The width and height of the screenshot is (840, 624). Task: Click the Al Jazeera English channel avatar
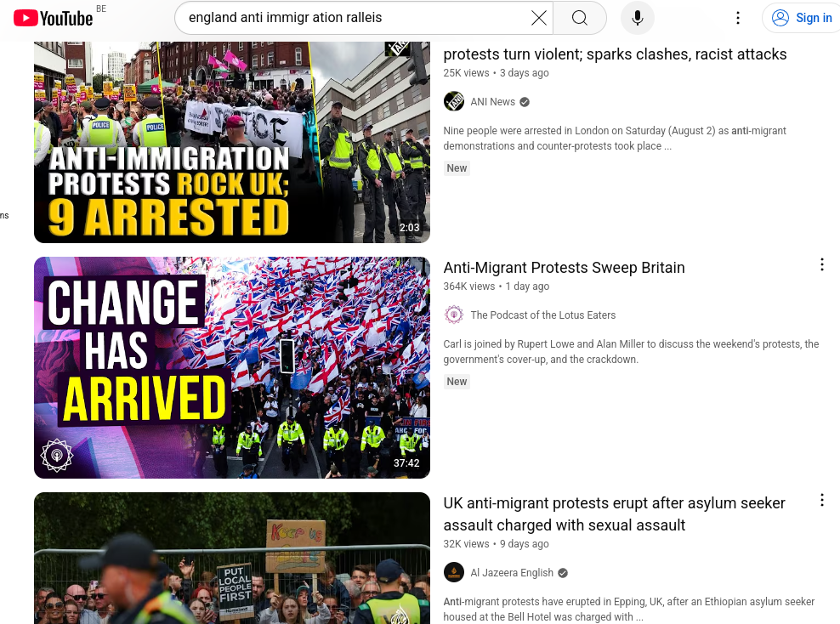pyautogui.click(x=454, y=572)
